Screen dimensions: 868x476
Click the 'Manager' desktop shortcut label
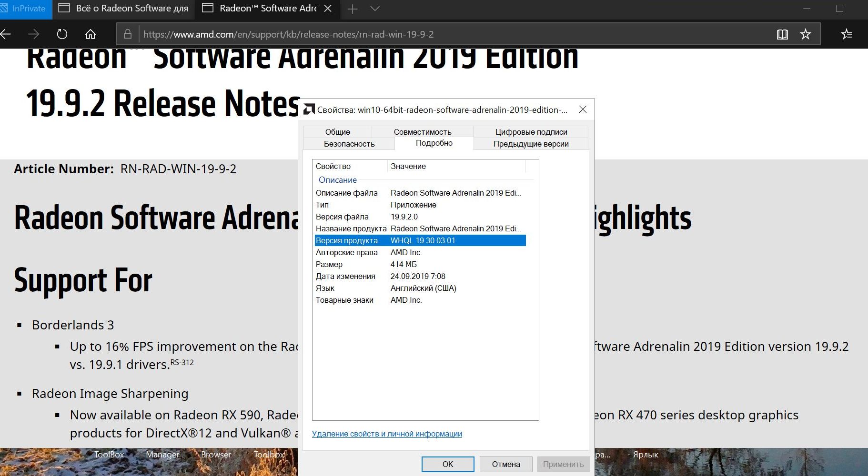(162, 455)
